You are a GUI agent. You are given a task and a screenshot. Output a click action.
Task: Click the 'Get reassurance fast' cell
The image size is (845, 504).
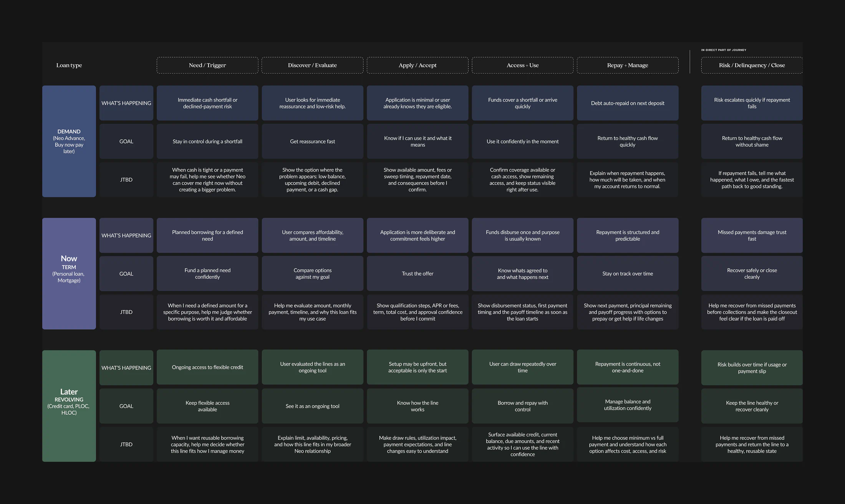[x=312, y=141]
